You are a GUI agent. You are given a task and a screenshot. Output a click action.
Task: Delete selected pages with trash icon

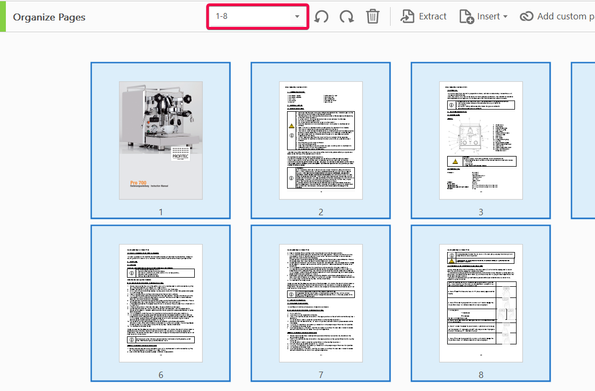coord(373,17)
